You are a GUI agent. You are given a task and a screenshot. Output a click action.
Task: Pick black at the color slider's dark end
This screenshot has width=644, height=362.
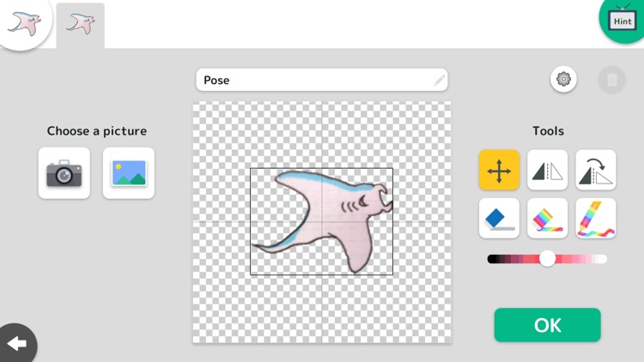pyautogui.click(x=491, y=259)
